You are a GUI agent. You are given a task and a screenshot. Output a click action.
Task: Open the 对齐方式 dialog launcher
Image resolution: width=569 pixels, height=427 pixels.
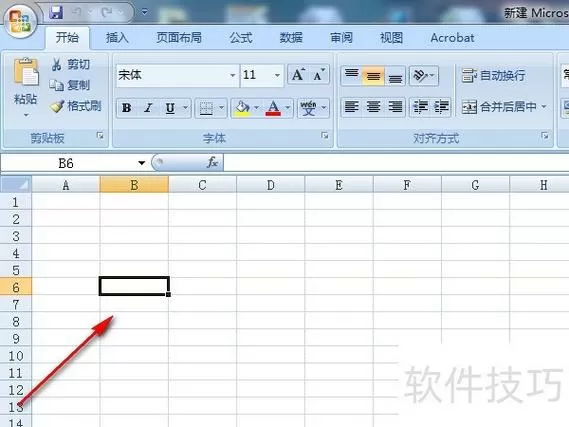click(x=545, y=136)
